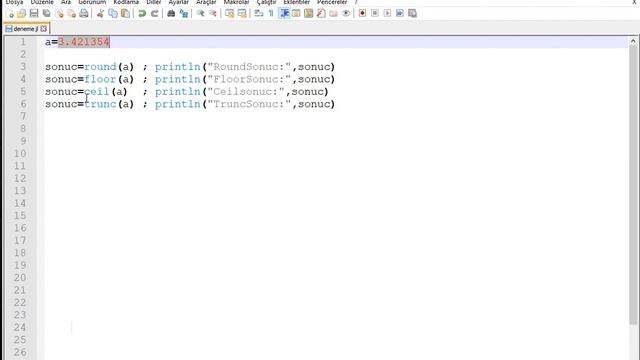Click the string "TruncSonuc:" on line 6

249,104
